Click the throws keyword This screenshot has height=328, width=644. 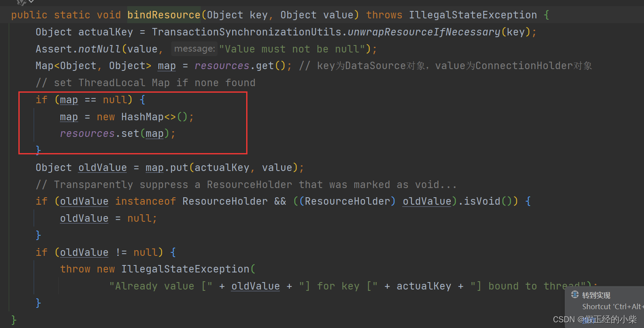(384, 15)
